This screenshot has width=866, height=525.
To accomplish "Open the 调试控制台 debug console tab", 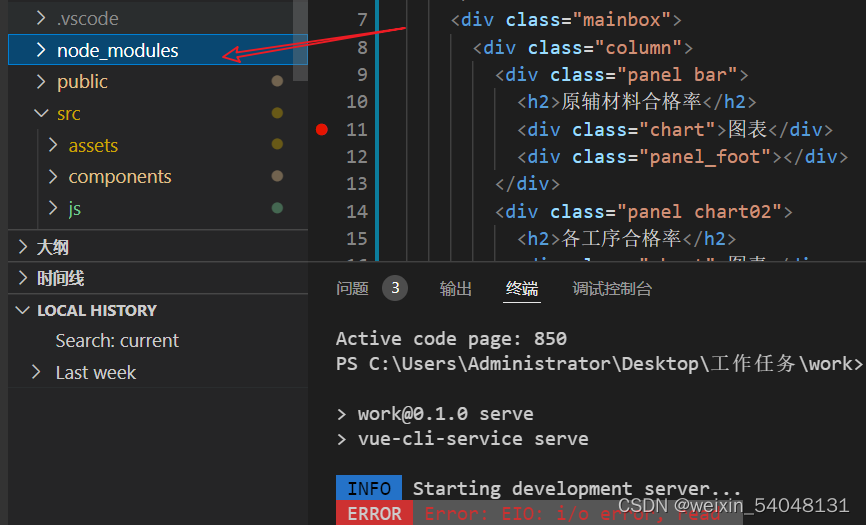I will coord(612,288).
